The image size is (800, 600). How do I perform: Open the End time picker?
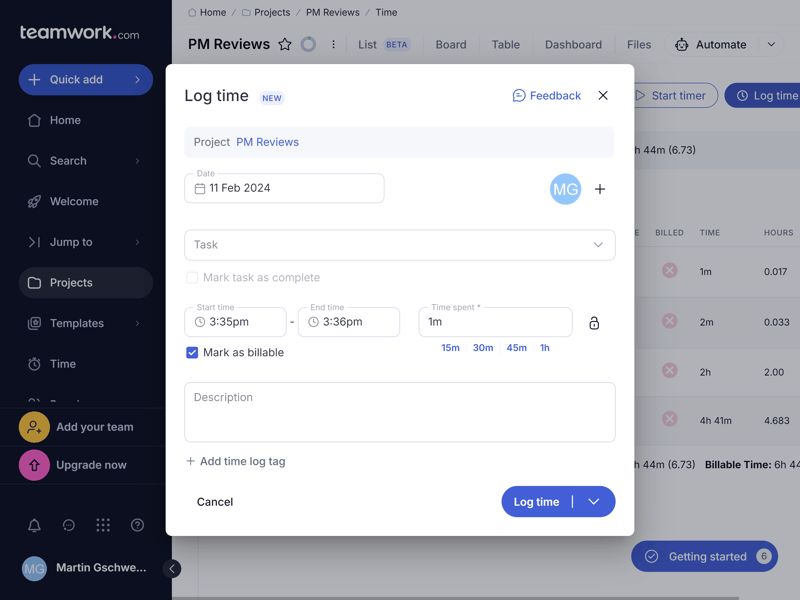[x=348, y=322]
